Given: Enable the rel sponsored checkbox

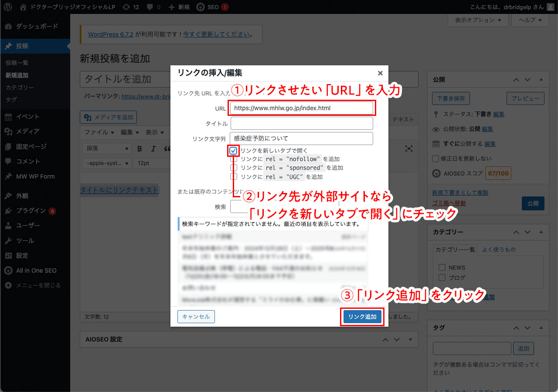Looking at the screenshot, I should tap(234, 168).
